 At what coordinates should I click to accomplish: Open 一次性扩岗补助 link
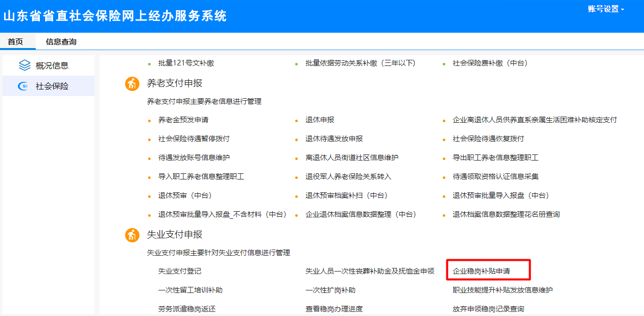click(330, 290)
